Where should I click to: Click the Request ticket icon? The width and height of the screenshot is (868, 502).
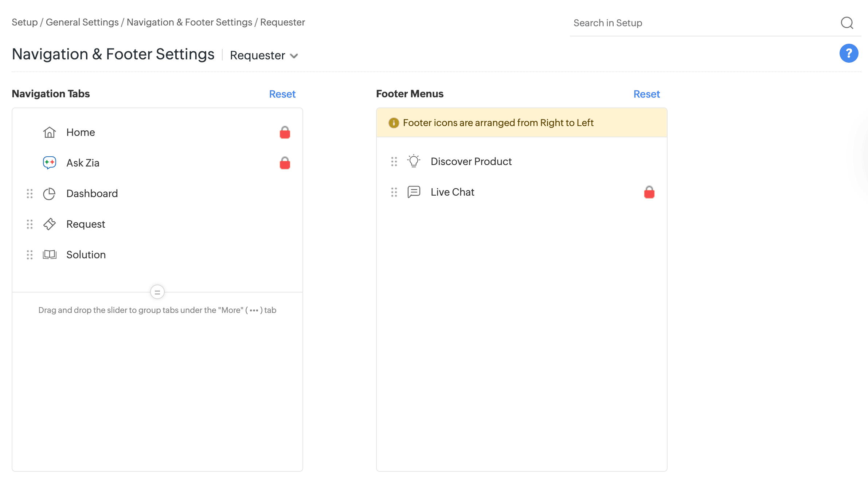click(49, 224)
